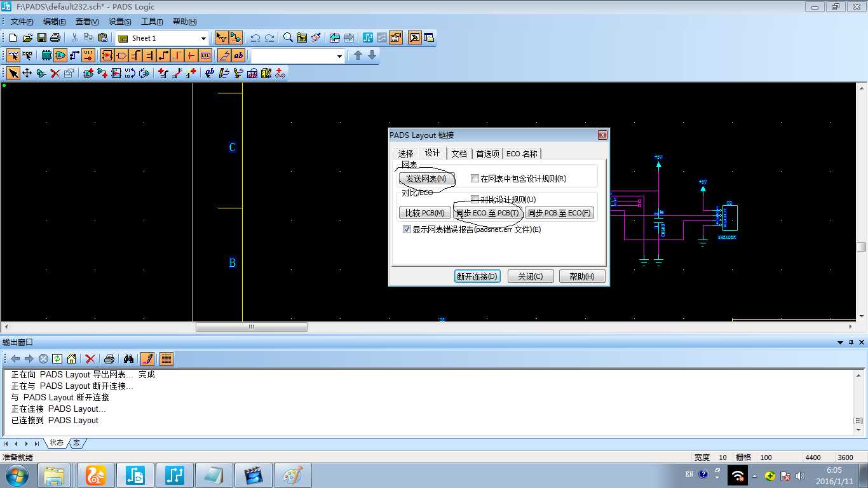Open the 编辑 menu
The height and width of the screenshot is (488, 868).
tap(54, 22)
